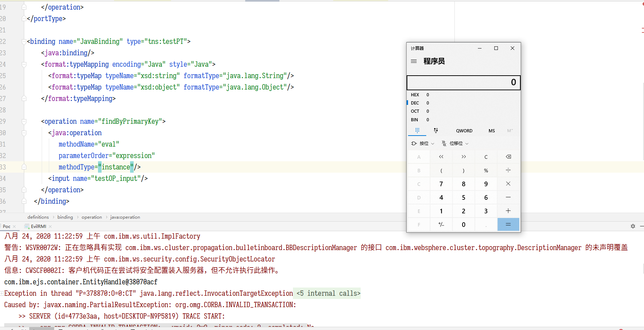The image size is (644, 330).
Task: Collapse the binding JavaBinding fold marker
Action: pyautogui.click(x=24, y=42)
